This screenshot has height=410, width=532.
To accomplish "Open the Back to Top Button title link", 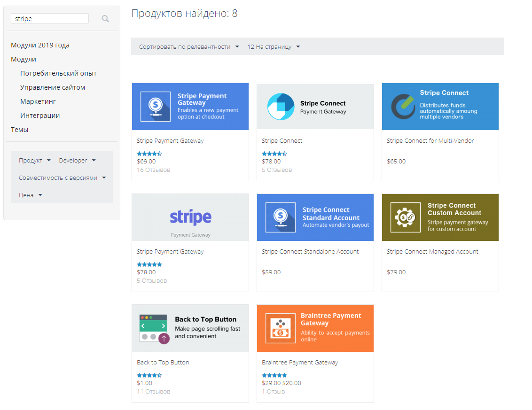I will point(163,363).
